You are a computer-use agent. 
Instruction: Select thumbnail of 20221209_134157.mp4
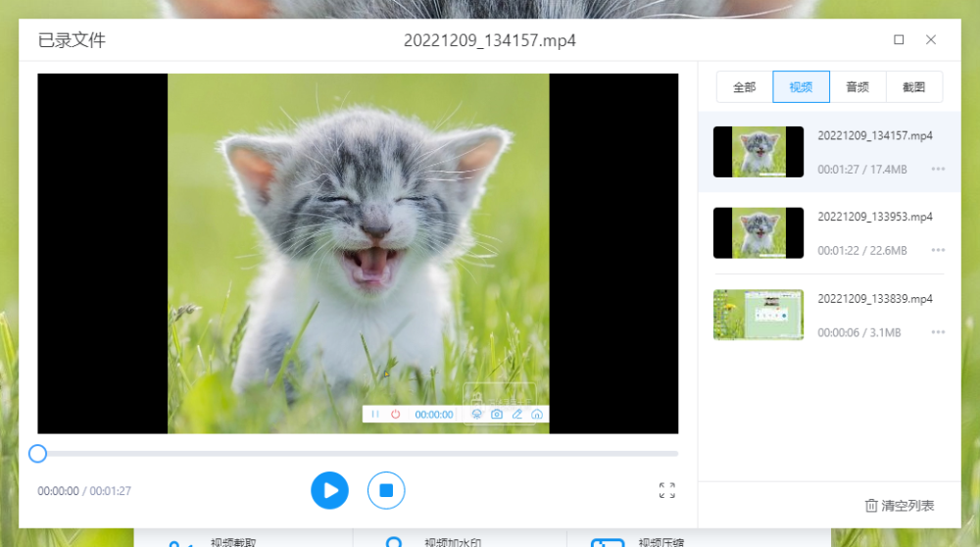tap(759, 152)
